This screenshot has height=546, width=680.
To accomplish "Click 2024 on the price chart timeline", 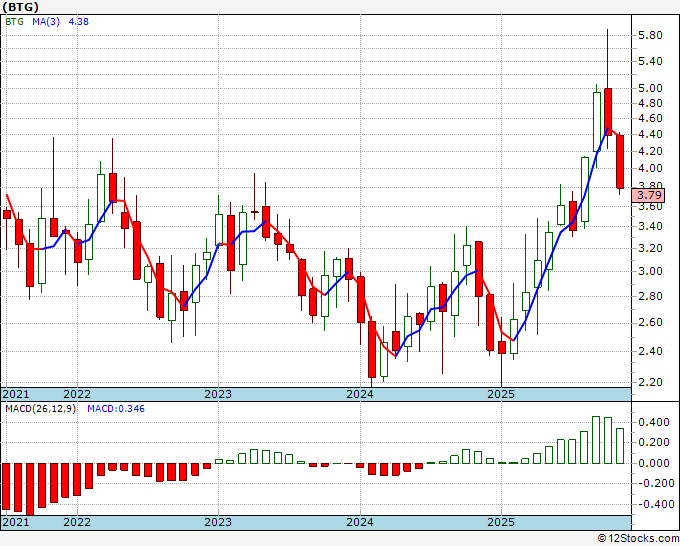I will pyautogui.click(x=360, y=394).
